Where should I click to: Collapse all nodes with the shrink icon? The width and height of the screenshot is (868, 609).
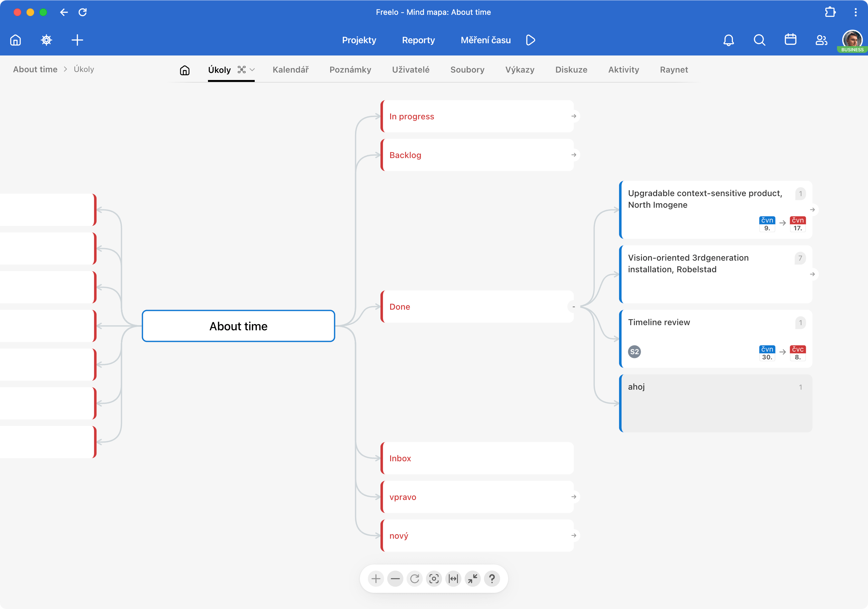[473, 578]
